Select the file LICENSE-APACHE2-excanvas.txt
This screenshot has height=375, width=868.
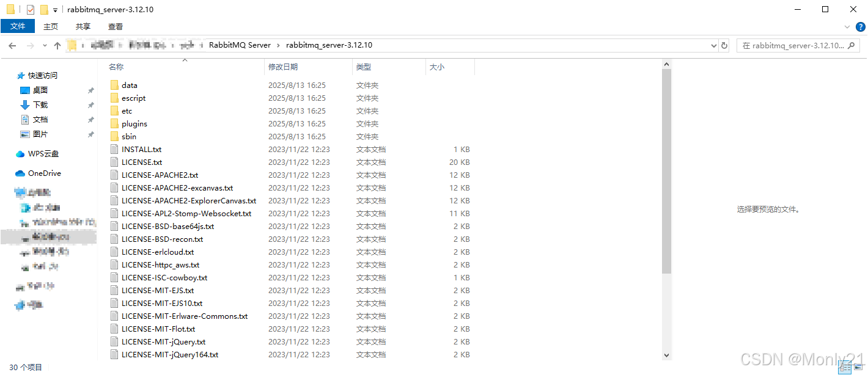click(177, 188)
